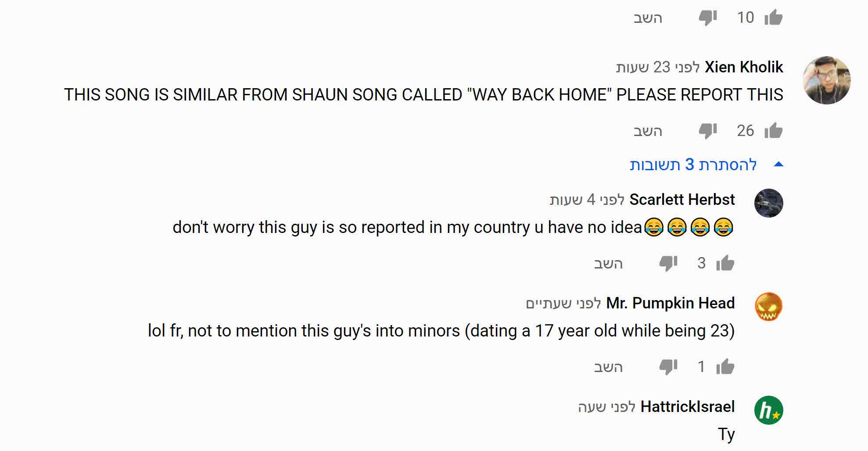
Task: Visit HattrickIsrael channel name link
Action: click(x=687, y=407)
